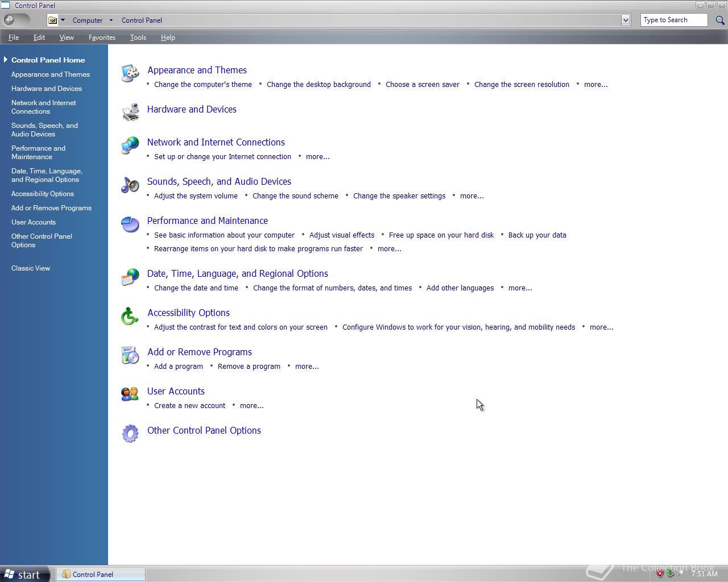Click Set up or change your Internet connection
The height and width of the screenshot is (582, 728).
pos(222,156)
